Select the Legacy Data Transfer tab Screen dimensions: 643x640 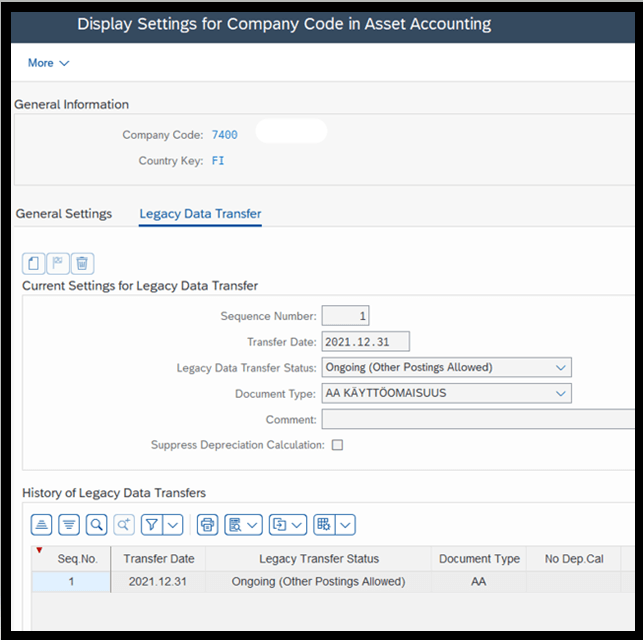[200, 214]
